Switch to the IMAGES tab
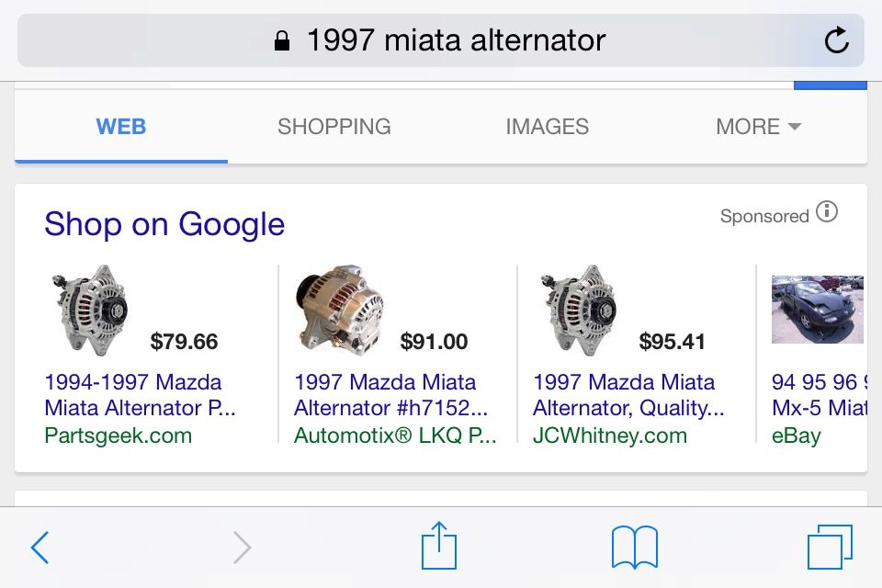The height and width of the screenshot is (588, 882). pos(547,127)
